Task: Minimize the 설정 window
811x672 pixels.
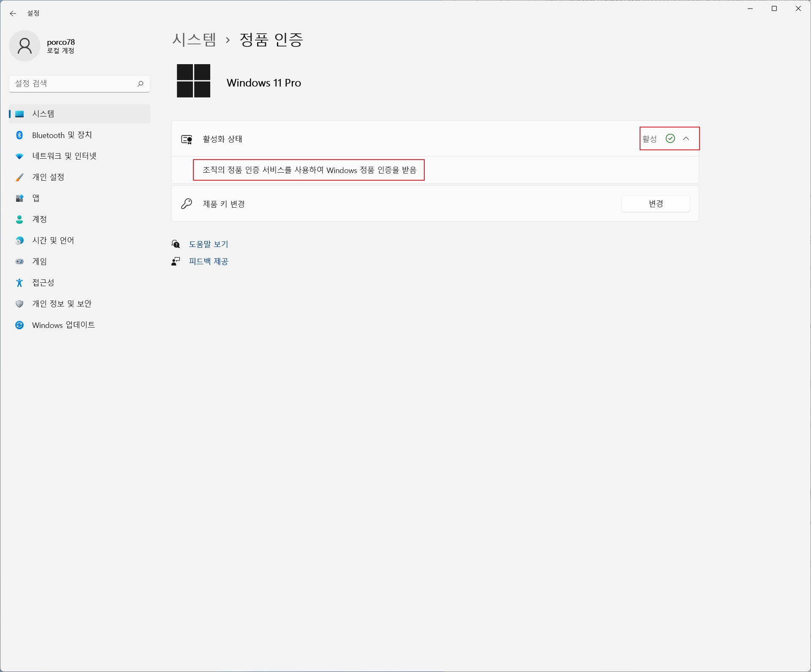Action: [x=750, y=9]
